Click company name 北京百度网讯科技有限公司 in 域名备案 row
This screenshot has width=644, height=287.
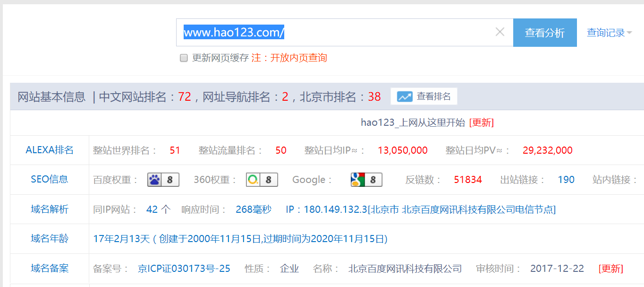(x=405, y=269)
